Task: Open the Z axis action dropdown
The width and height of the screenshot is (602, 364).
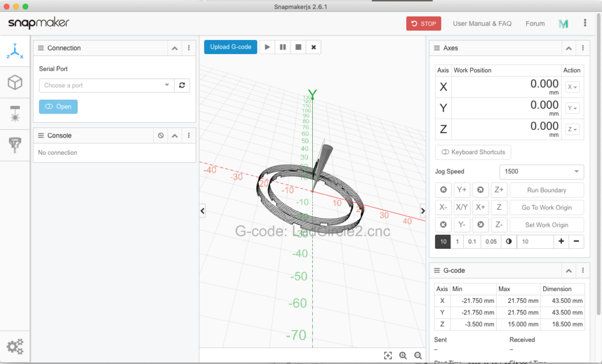Action: coord(572,129)
